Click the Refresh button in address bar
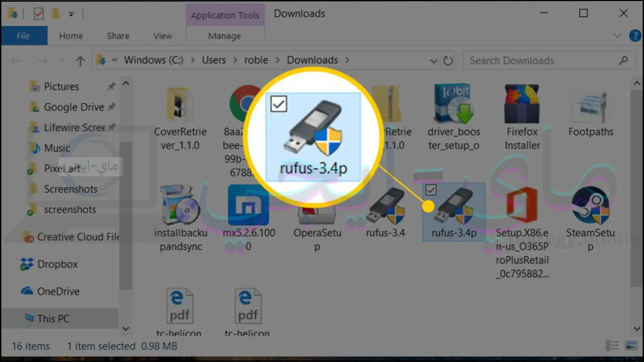 448,61
